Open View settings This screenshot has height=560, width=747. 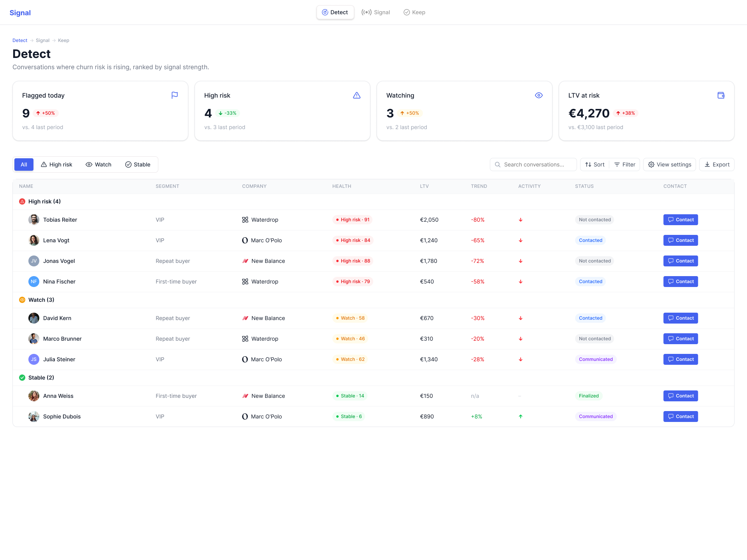tap(670, 164)
